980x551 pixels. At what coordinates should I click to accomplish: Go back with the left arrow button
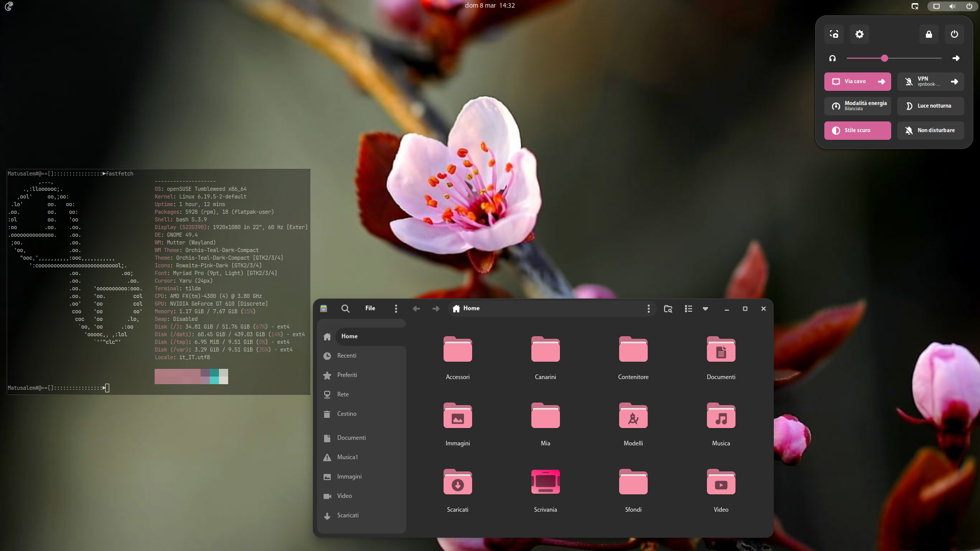(416, 309)
